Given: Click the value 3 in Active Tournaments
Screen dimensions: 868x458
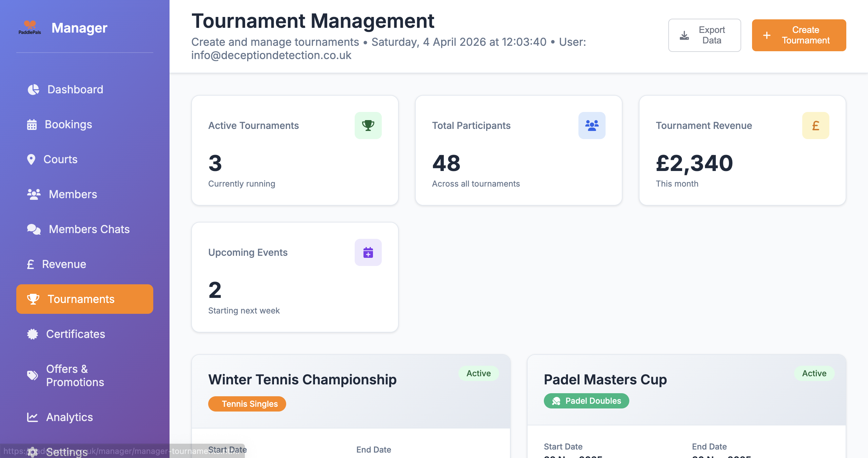Looking at the screenshot, I should [215, 163].
